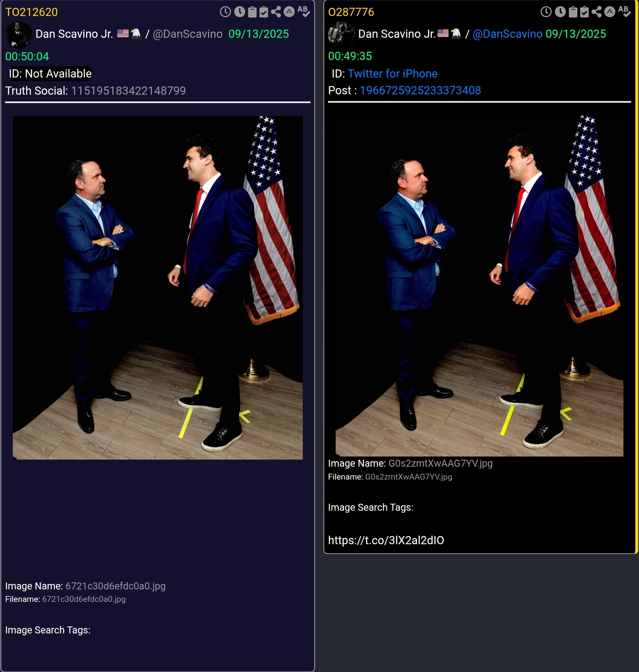Share post TO212620 using the share icon
Image resolution: width=639 pixels, height=672 pixels.
pyautogui.click(x=276, y=12)
